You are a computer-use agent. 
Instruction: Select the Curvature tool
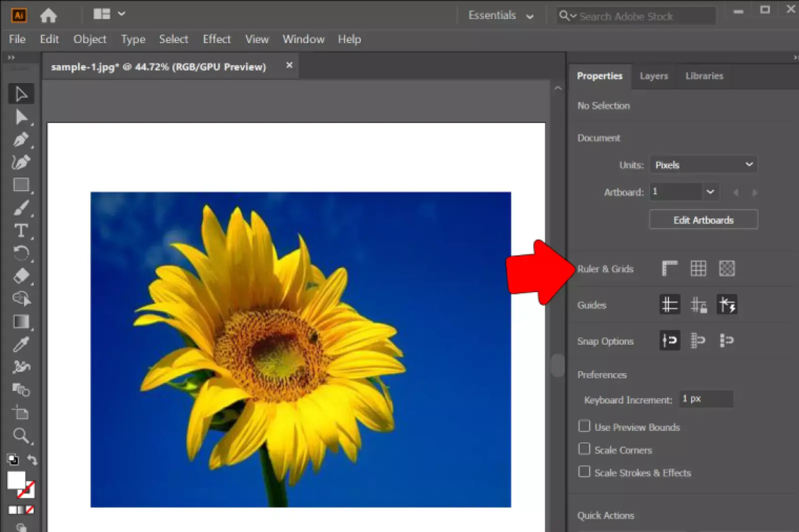(x=21, y=162)
